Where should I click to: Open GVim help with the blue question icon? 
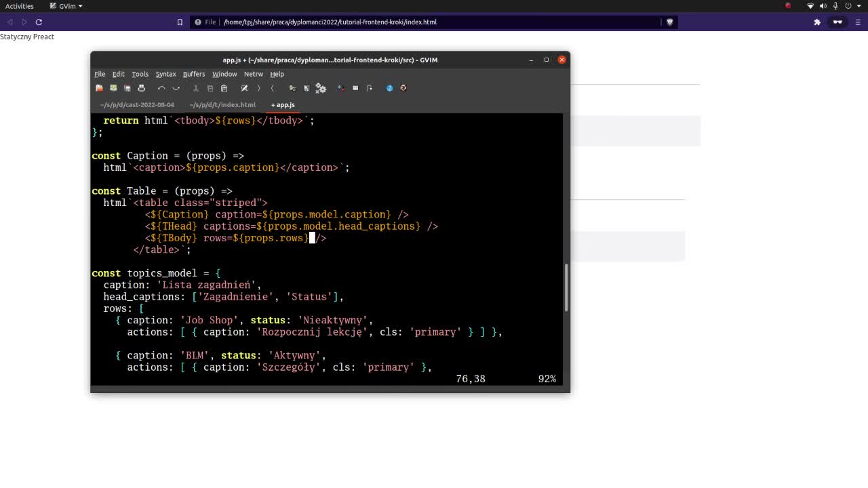click(389, 88)
